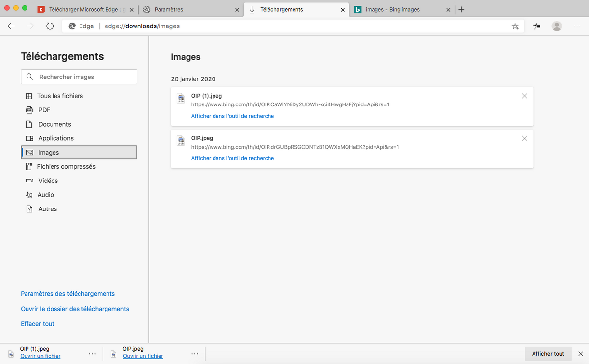
Task: Select Fichiers compressés category
Action: tap(79, 167)
